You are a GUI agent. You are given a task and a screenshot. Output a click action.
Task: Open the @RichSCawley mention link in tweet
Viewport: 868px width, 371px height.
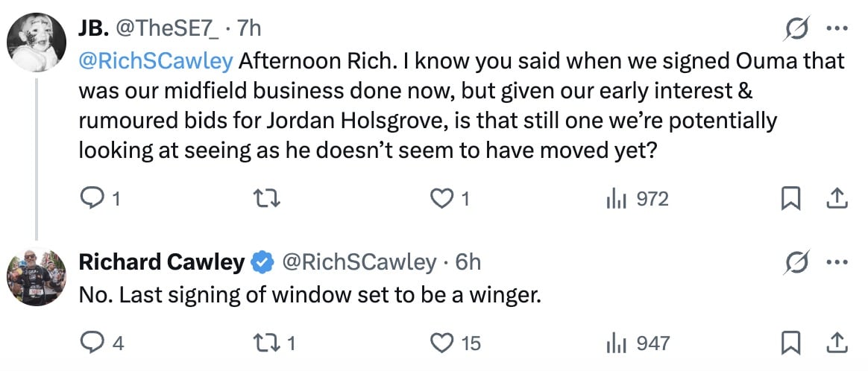coord(156,61)
